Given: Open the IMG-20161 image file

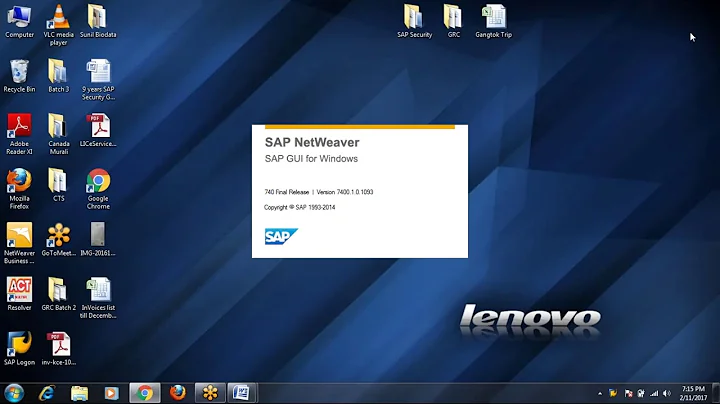Looking at the screenshot, I should (98, 240).
